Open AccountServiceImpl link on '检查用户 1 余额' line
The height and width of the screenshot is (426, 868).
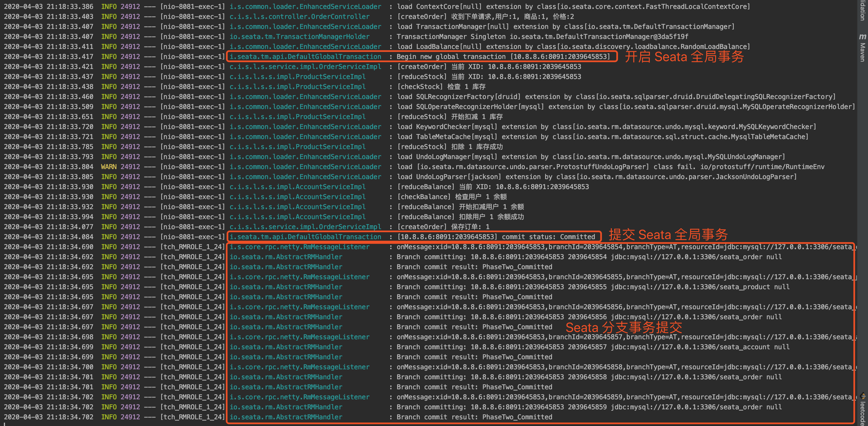[x=297, y=197]
